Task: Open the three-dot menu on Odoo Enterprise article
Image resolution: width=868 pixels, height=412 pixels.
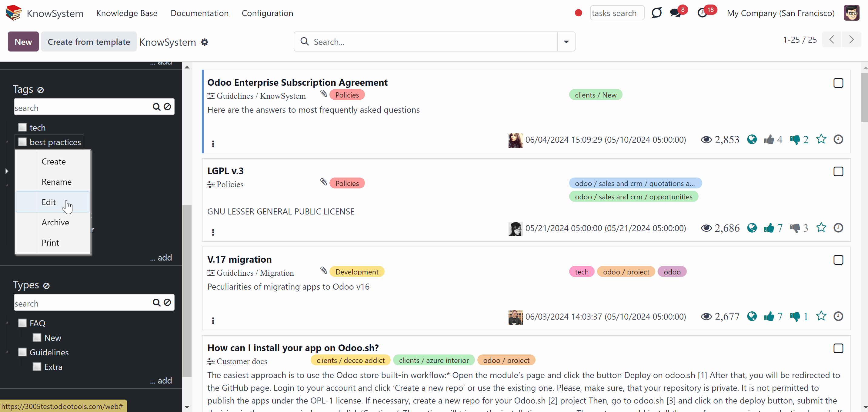Action: coord(213,144)
